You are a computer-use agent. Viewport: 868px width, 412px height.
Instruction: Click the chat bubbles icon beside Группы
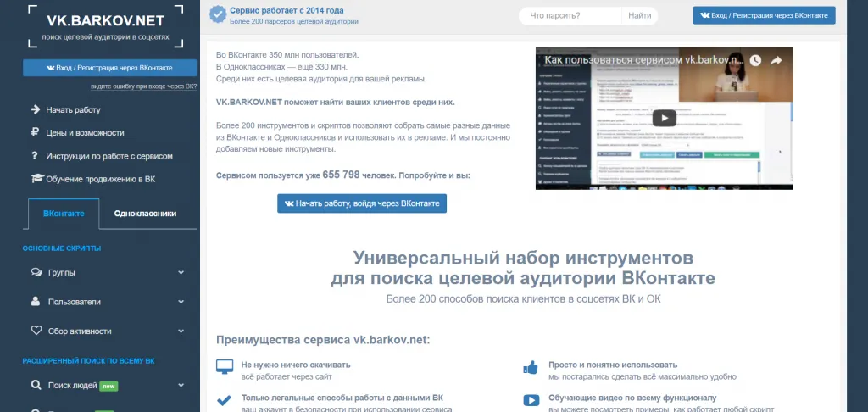(x=36, y=272)
